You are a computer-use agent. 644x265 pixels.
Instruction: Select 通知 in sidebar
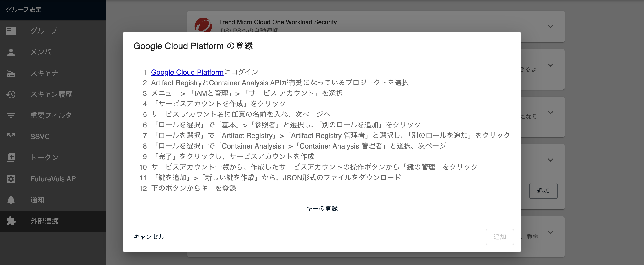pyautogui.click(x=53, y=200)
